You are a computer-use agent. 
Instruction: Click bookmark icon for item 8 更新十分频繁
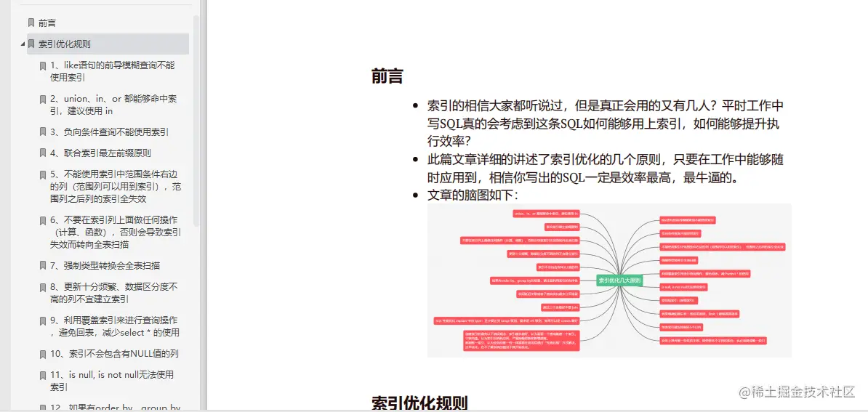click(43, 288)
